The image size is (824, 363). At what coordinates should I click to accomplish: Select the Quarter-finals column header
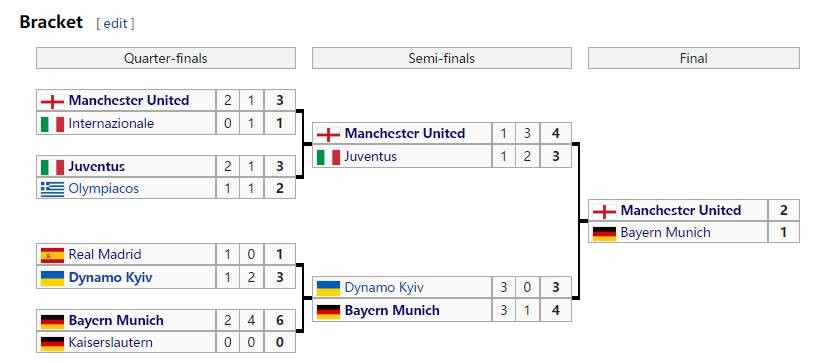(x=166, y=58)
